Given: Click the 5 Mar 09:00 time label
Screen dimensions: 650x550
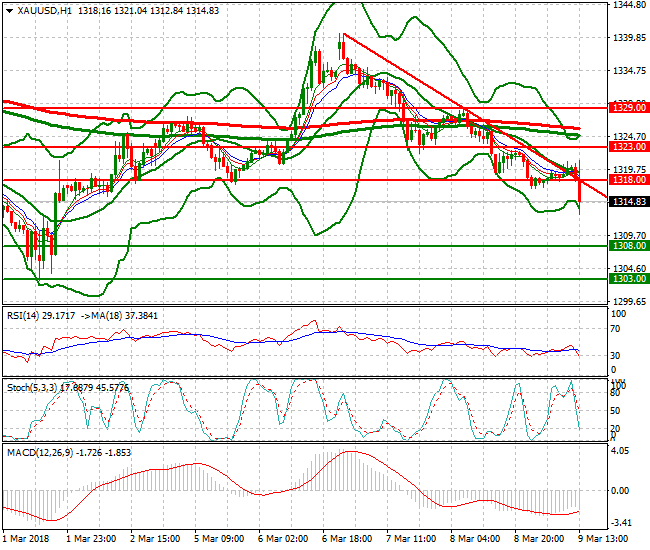Looking at the screenshot, I should tap(219, 539).
